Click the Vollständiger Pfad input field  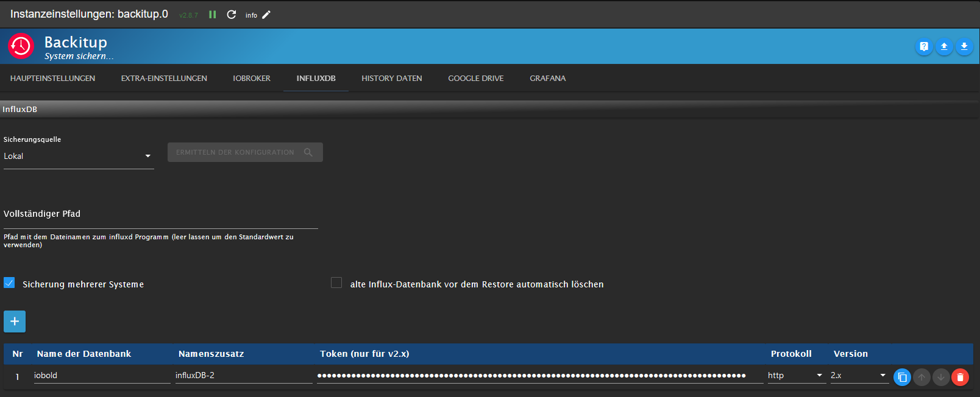click(x=161, y=215)
